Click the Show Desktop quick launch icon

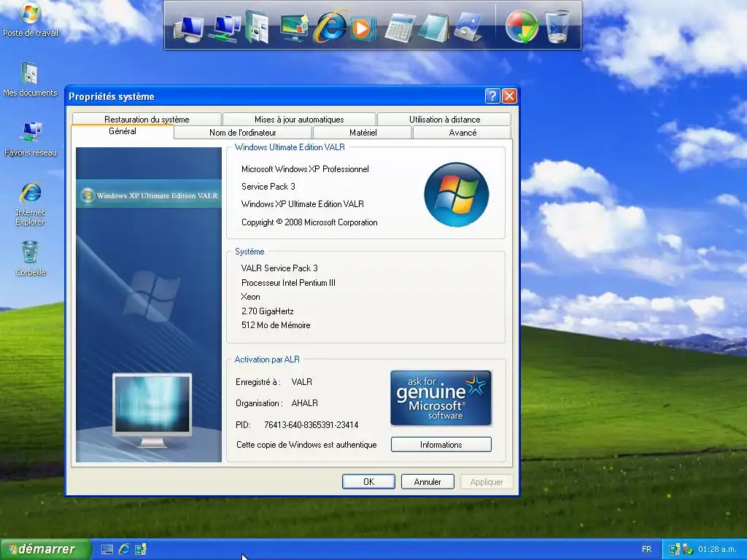coord(107,550)
